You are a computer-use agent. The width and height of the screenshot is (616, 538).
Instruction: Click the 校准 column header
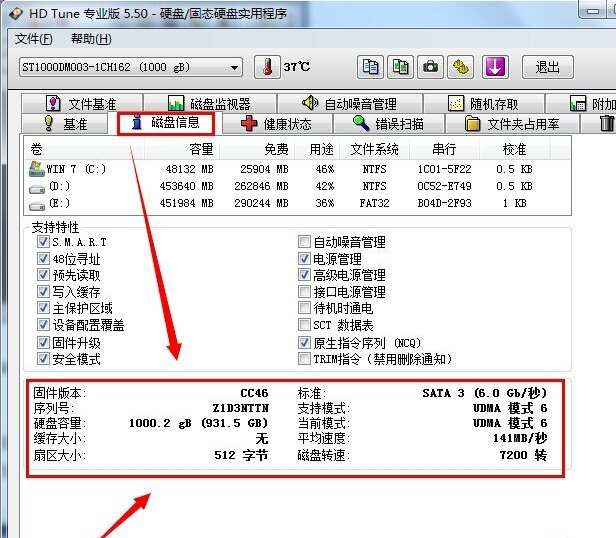point(514,149)
